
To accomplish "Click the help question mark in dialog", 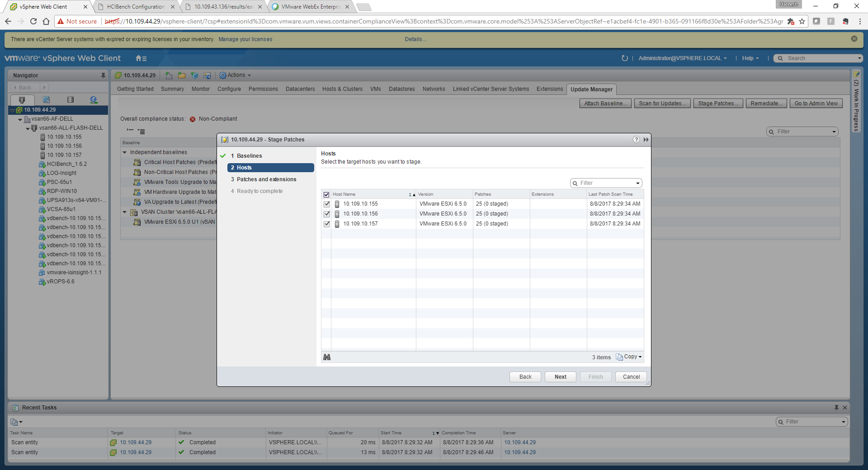I will click(x=636, y=140).
